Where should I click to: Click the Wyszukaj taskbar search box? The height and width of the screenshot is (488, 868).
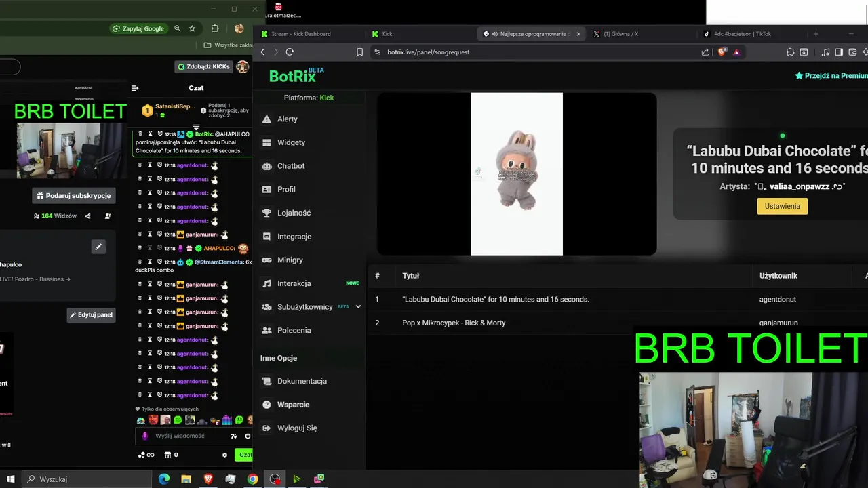click(x=87, y=479)
